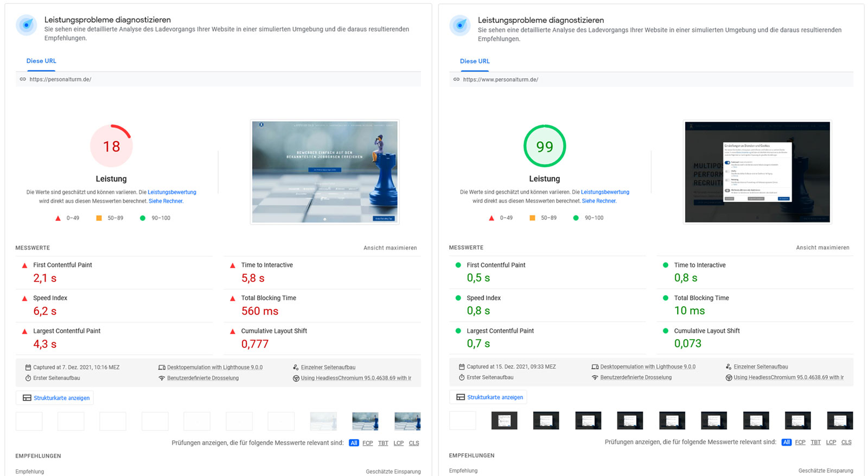Follow left panel Leistungsbewertung link
Screen dimensions: 868x476
(172, 192)
